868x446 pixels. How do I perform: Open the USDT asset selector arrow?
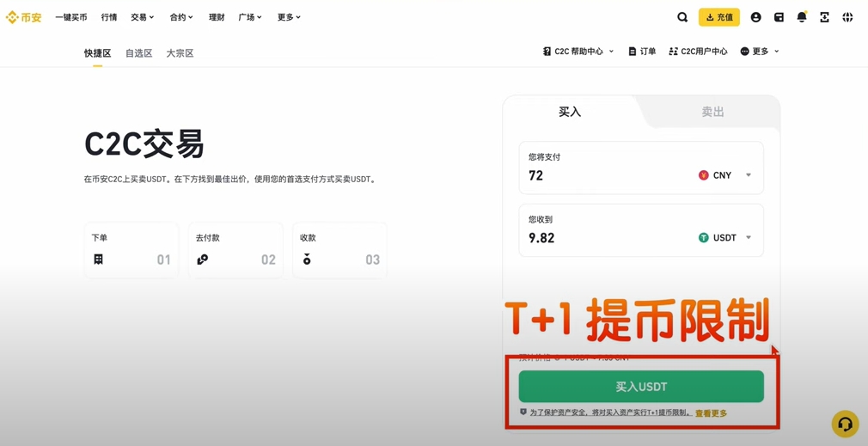point(749,237)
